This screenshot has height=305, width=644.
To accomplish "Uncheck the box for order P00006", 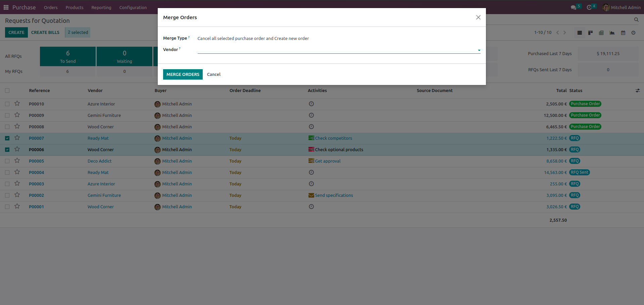I will (x=7, y=149).
